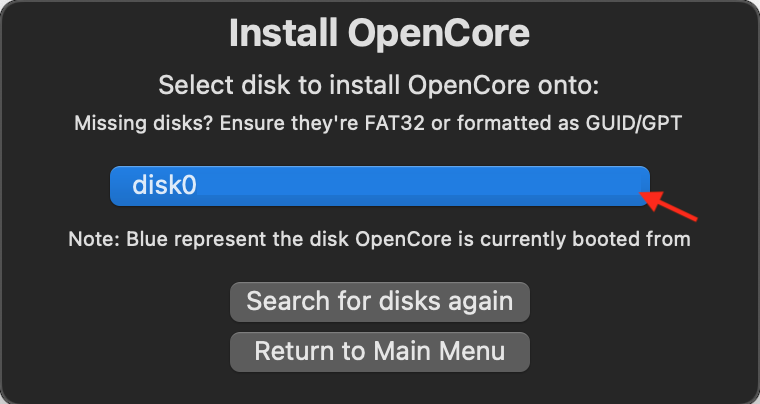The image size is (760, 404).
Task: Click the 'Note: Blue represent' message
Action: pos(379,240)
